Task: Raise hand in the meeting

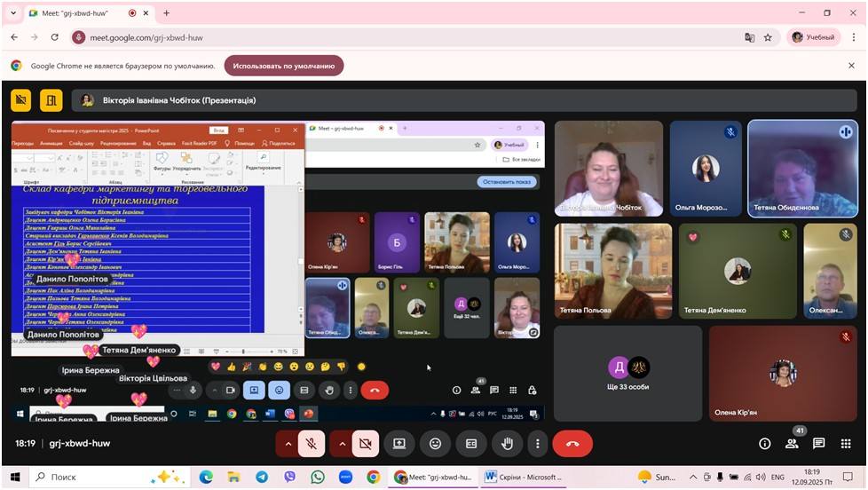Action: coord(508,443)
